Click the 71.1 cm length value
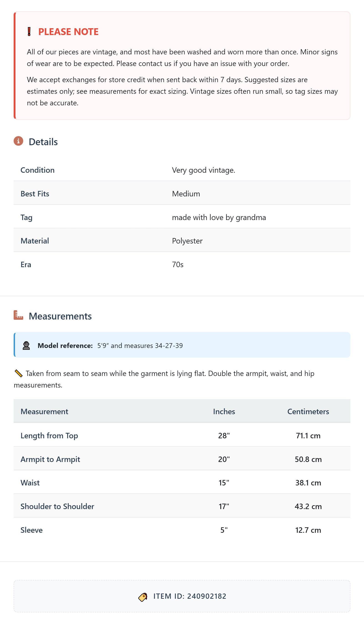 pos(308,436)
